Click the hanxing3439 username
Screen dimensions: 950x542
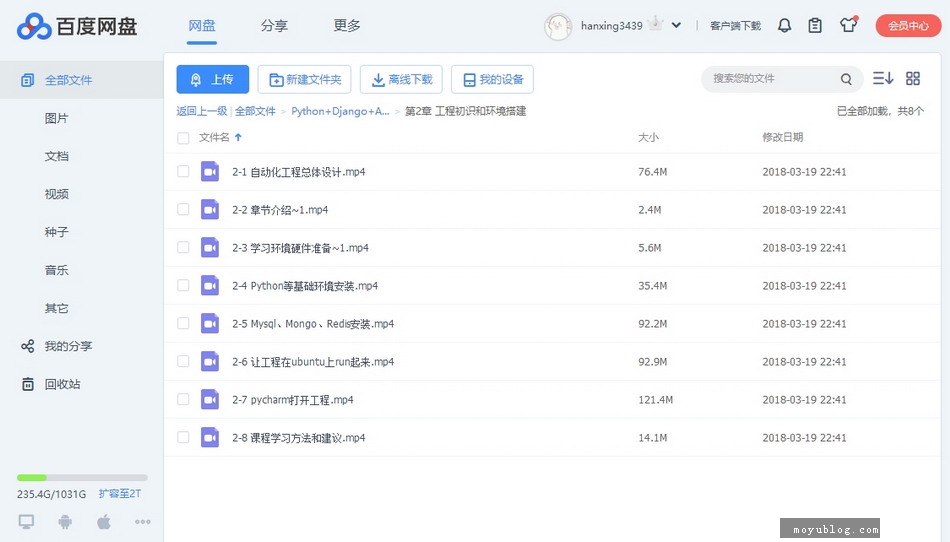click(x=611, y=25)
